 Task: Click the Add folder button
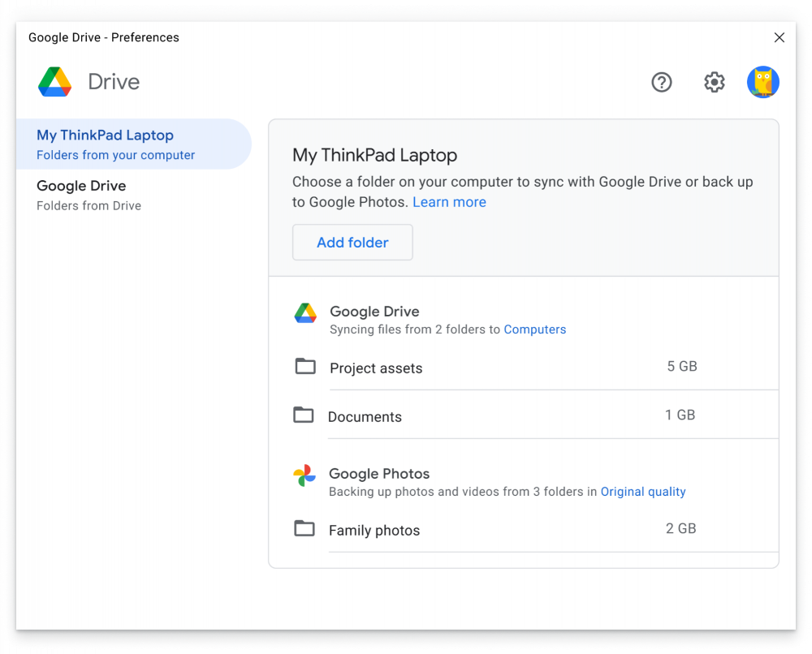coord(352,242)
